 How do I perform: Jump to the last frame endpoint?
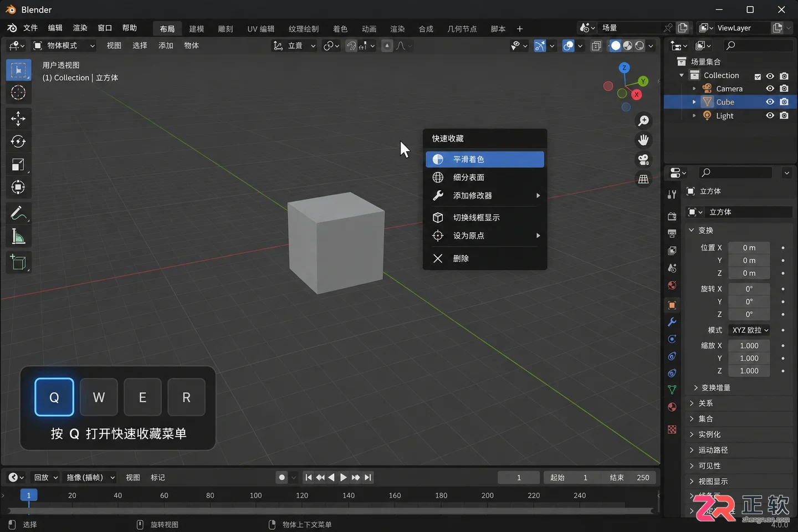(x=368, y=478)
